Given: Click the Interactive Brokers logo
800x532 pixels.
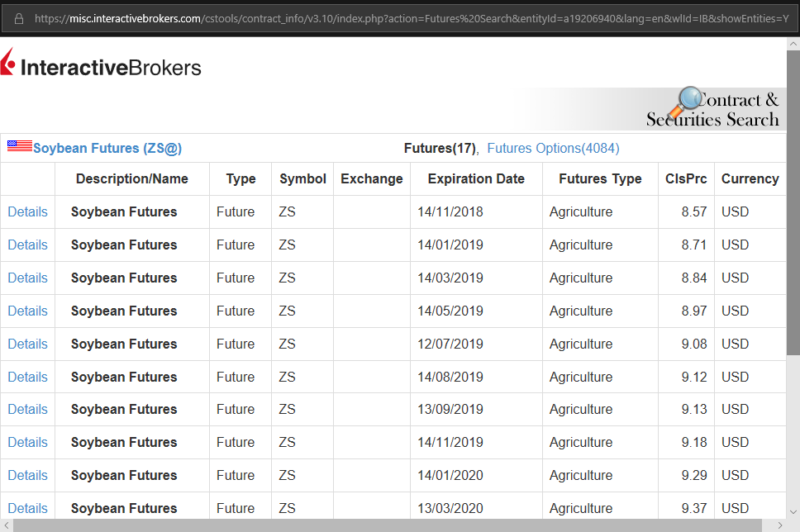Looking at the screenshot, I should 101,65.
